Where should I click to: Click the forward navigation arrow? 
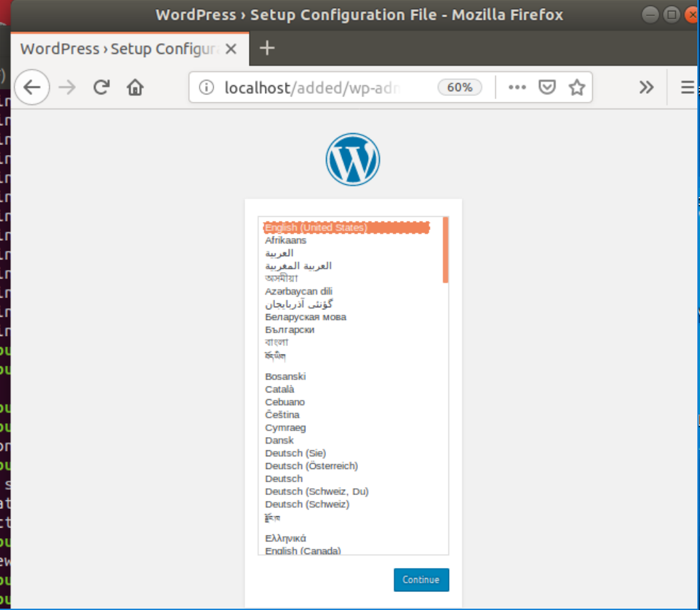(67, 87)
